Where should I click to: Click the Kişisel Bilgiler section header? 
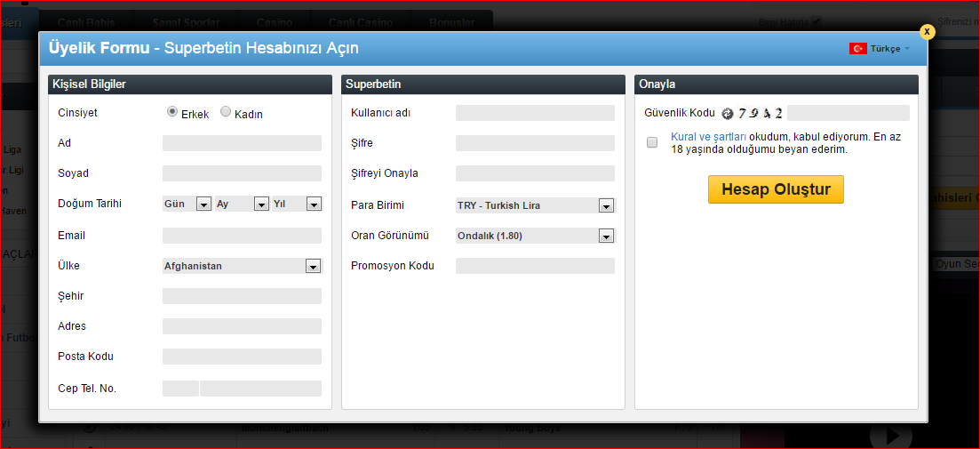pyautogui.click(x=190, y=84)
